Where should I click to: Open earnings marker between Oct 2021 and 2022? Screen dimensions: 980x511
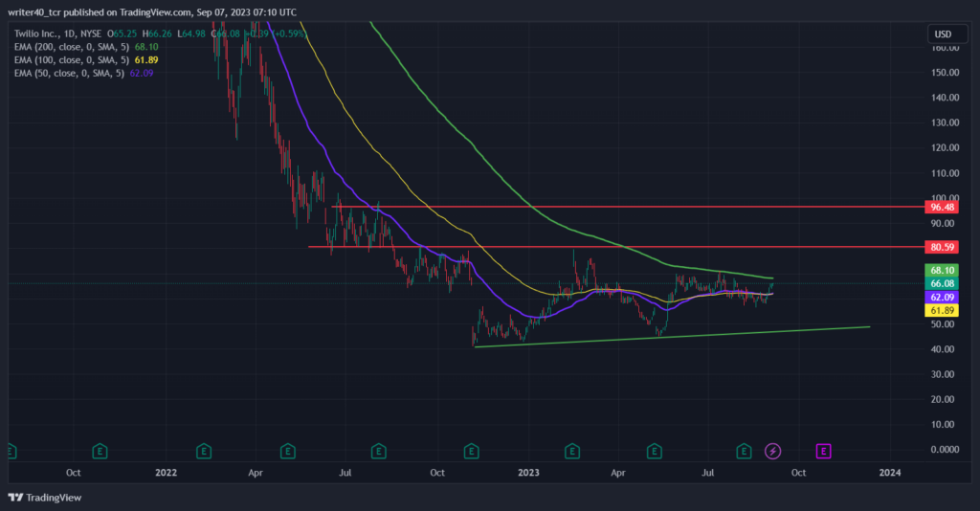(100, 451)
